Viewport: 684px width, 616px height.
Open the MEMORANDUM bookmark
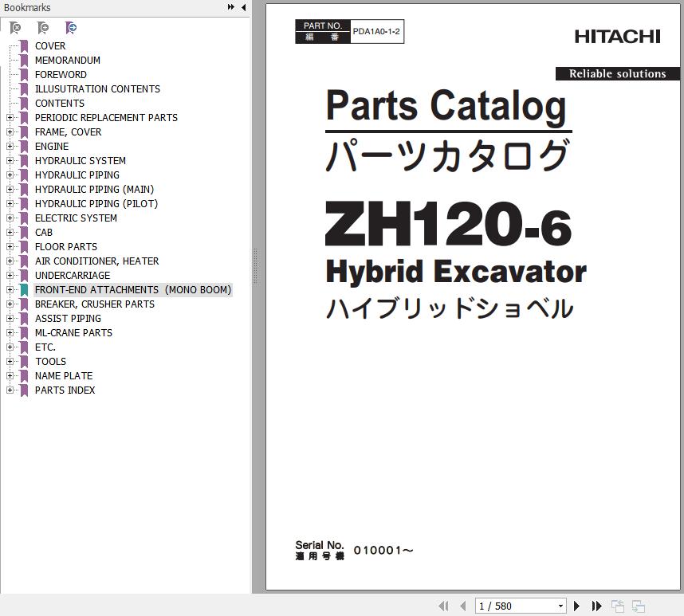click(x=68, y=60)
